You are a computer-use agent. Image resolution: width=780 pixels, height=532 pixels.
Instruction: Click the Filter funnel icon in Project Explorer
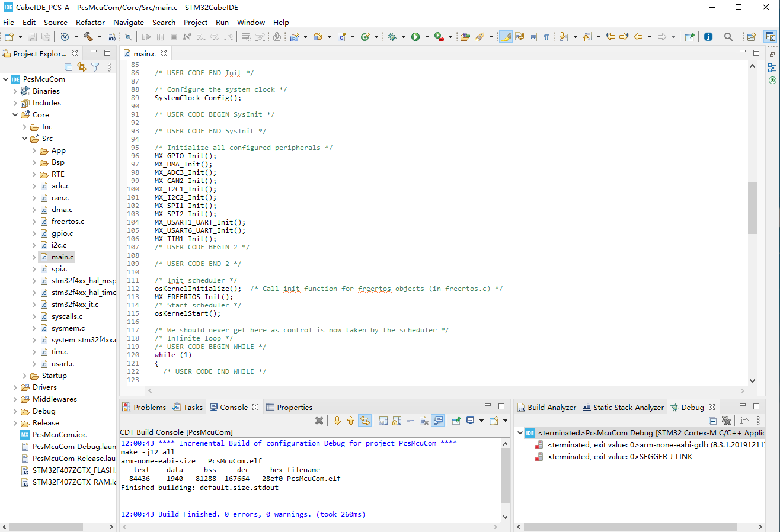point(95,67)
